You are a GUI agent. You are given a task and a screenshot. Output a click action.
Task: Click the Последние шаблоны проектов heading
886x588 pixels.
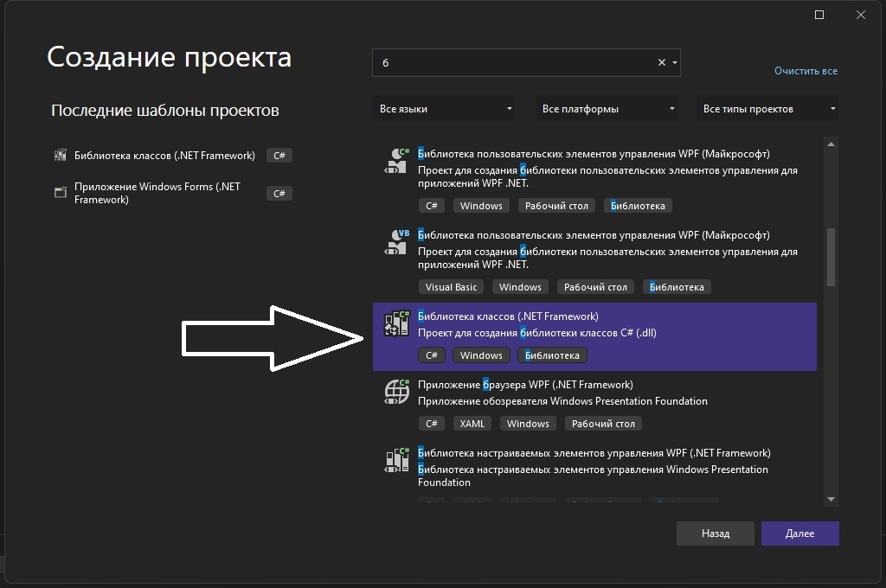click(165, 110)
